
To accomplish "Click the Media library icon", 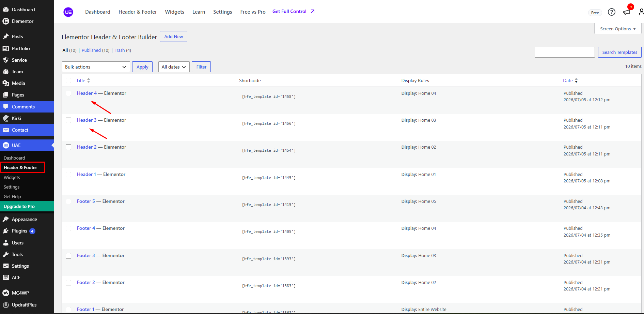I will point(6,83).
